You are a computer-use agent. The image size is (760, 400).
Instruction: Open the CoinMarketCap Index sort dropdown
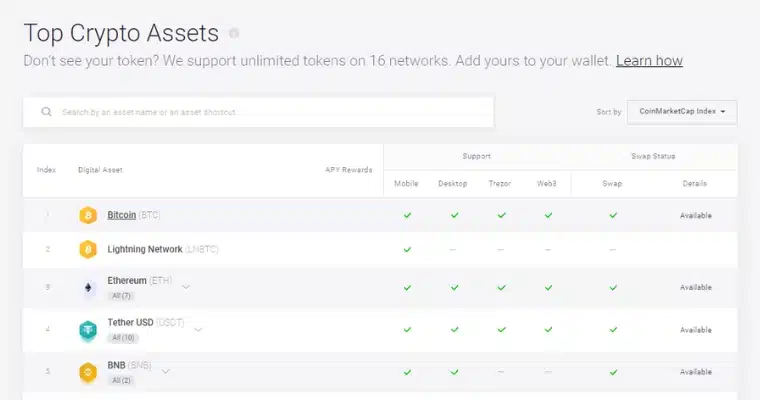[682, 112]
